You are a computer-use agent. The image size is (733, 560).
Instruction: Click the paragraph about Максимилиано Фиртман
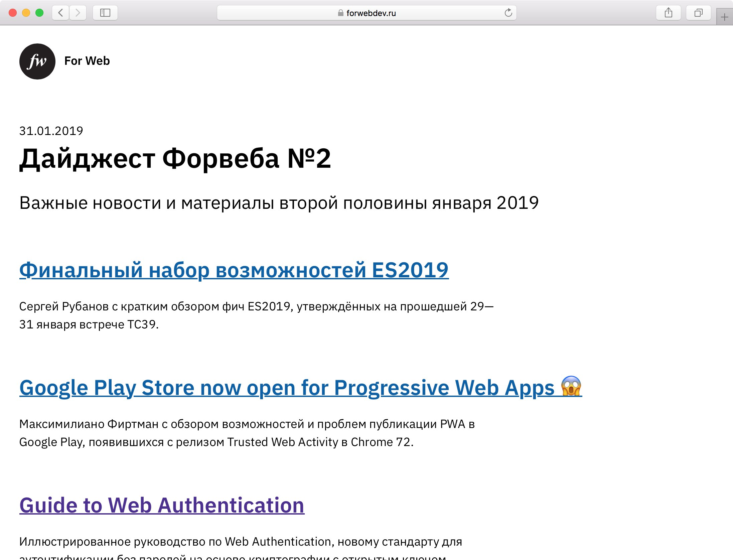coord(247,433)
